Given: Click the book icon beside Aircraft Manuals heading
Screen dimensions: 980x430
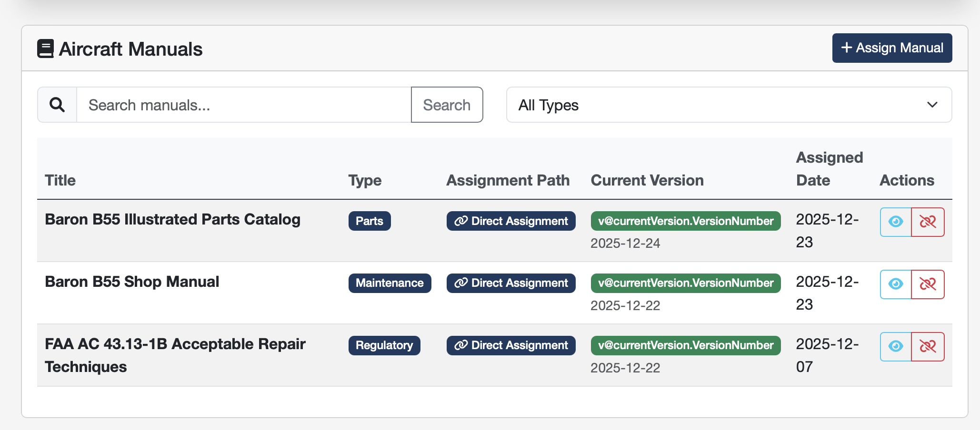Looking at the screenshot, I should coord(45,48).
